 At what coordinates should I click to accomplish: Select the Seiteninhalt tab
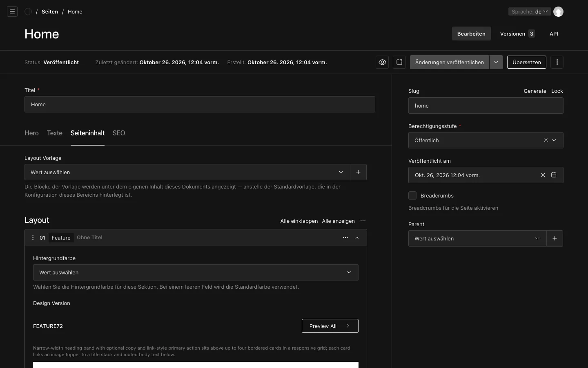(x=87, y=133)
